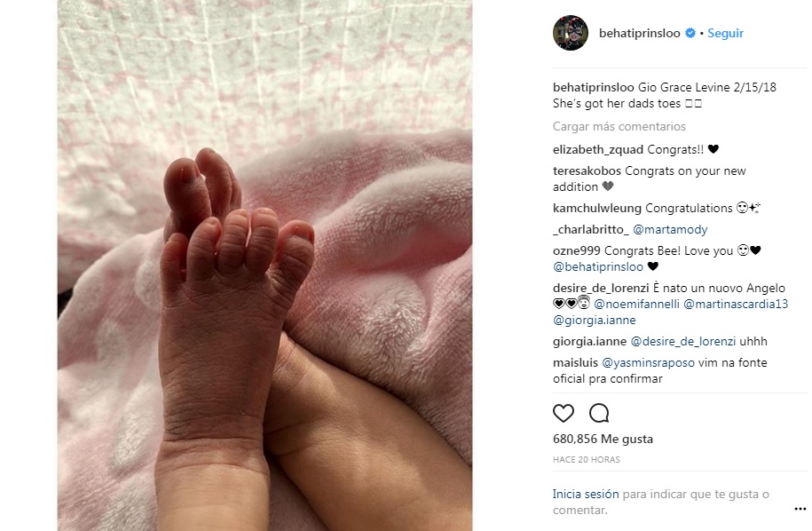This screenshot has width=812, height=531.
Task: Open the @martamody mention
Action: tap(670, 229)
